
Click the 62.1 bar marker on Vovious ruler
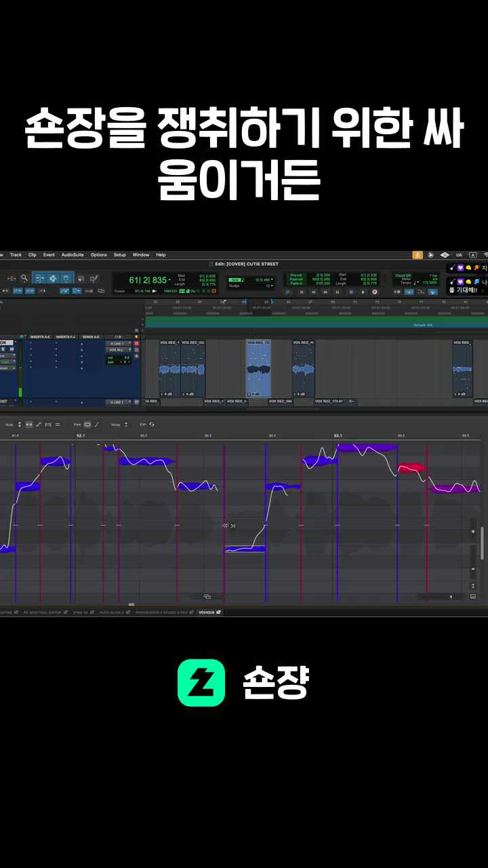[x=80, y=435]
